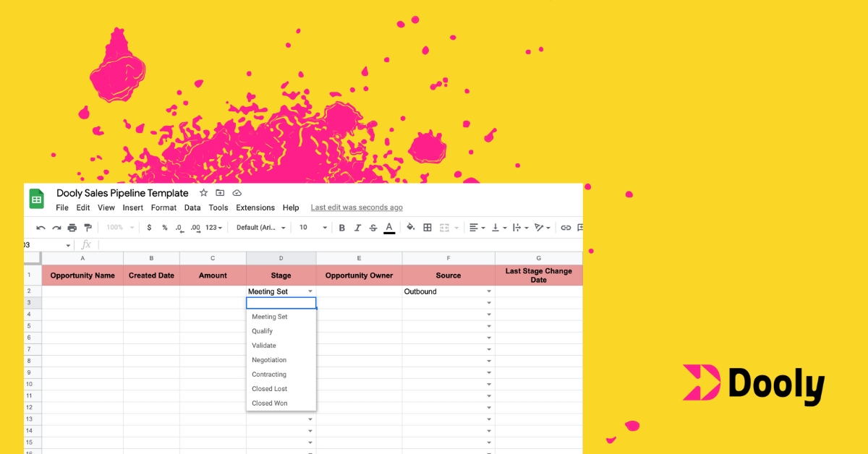Undo the last action
Viewport: 868px width, 454px height.
coord(41,228)
